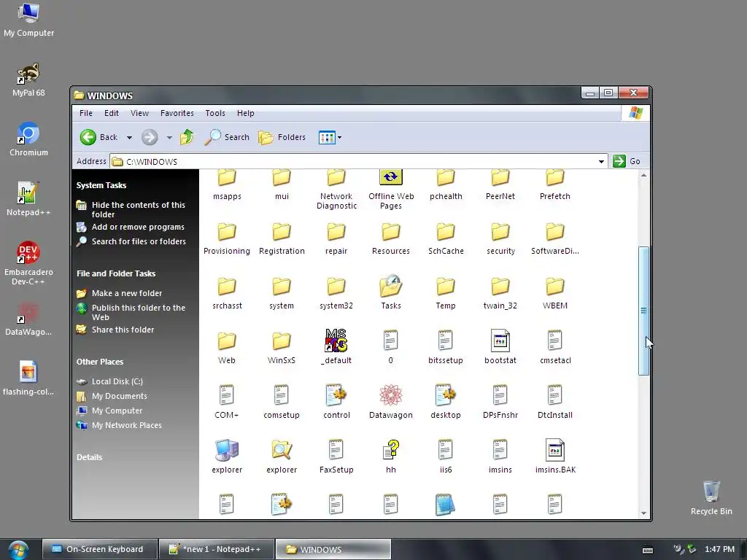Collapse the File and Folder Tasks header
Viewport: 747px width, 560px height.
116,273
